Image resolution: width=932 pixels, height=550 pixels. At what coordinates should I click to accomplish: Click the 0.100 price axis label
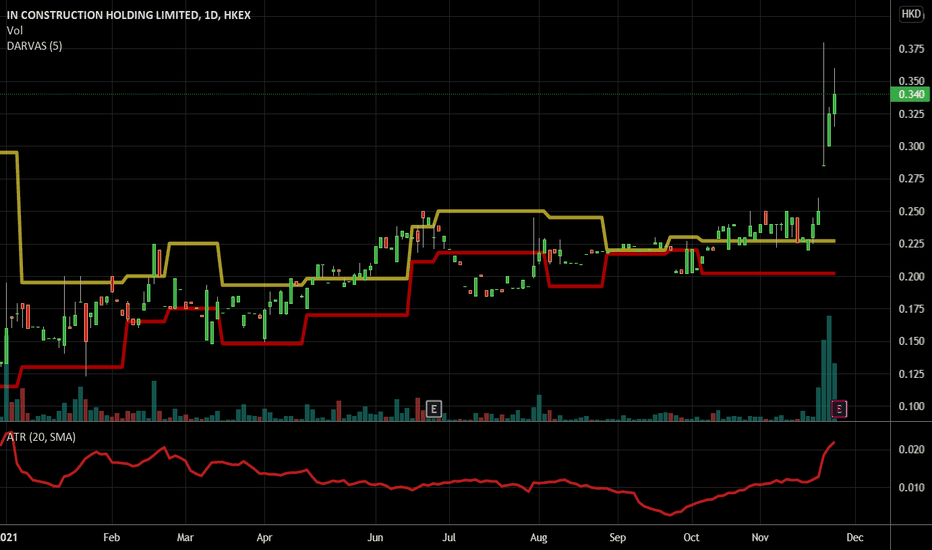[x=911, y=406]
